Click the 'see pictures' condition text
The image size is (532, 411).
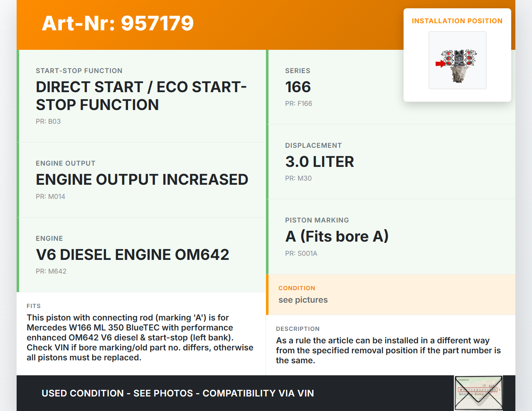[303, 300]
